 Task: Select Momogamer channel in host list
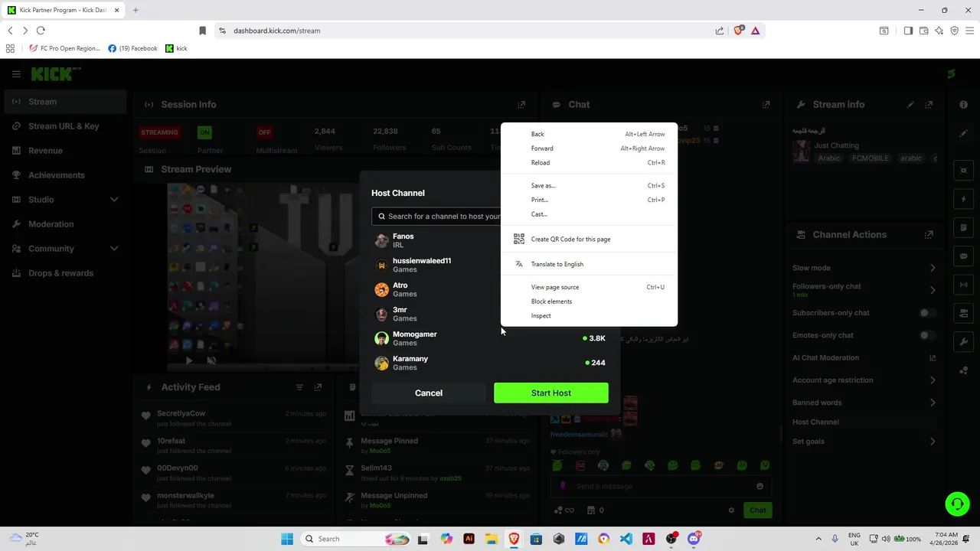pos(490,338)
